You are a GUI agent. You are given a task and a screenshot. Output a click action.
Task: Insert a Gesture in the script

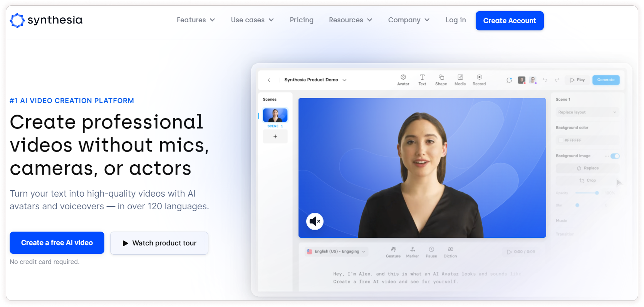click(393, 250)
